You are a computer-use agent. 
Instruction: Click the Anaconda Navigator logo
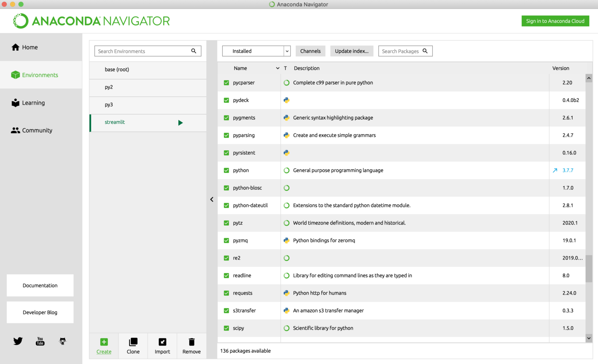click(x=92, y=21)
